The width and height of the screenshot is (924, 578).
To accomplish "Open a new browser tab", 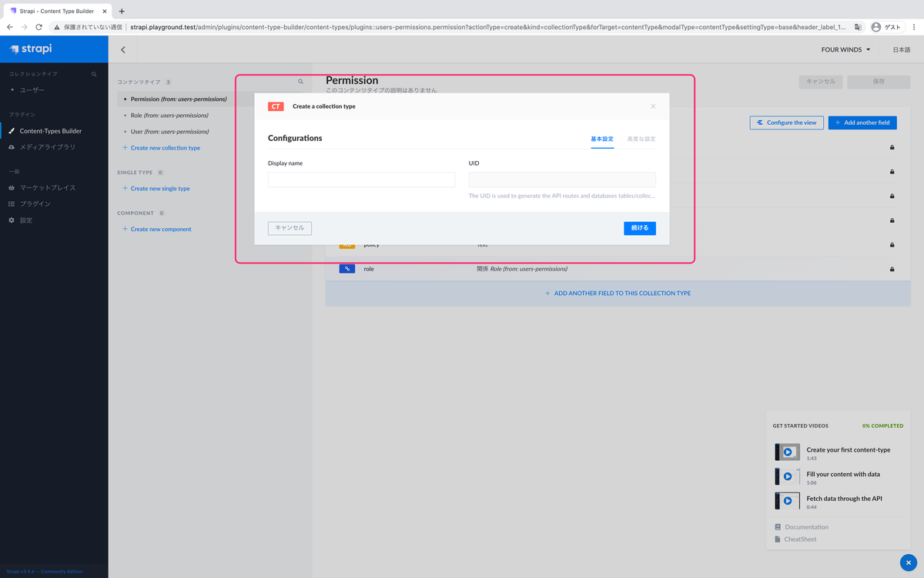I will coord(122,11).
